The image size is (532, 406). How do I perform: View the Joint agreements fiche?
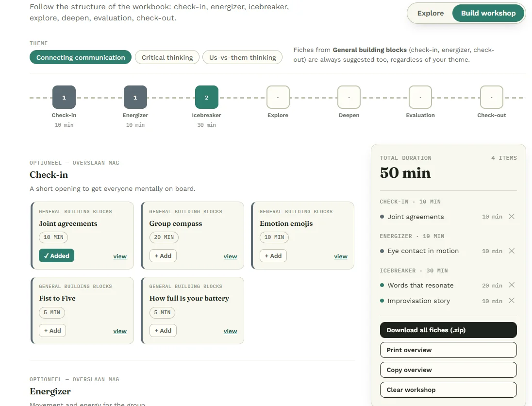click(120, 256)
